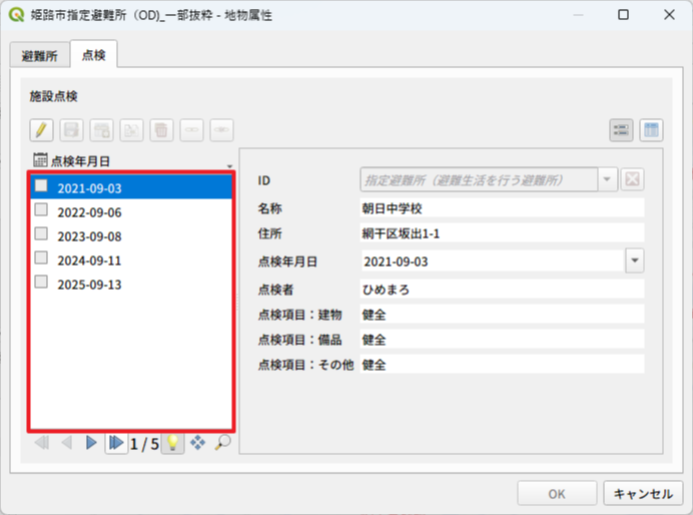Switch to form view icon

(x=621, y=130)
